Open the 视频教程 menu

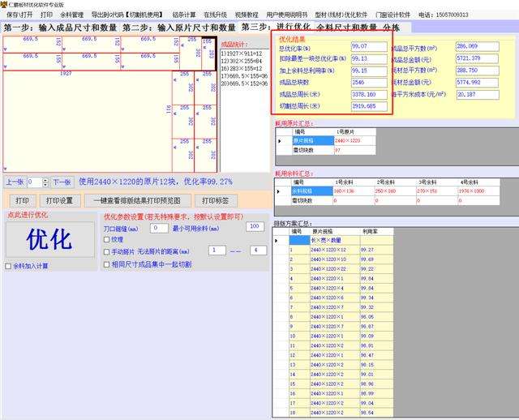[247, 15]
